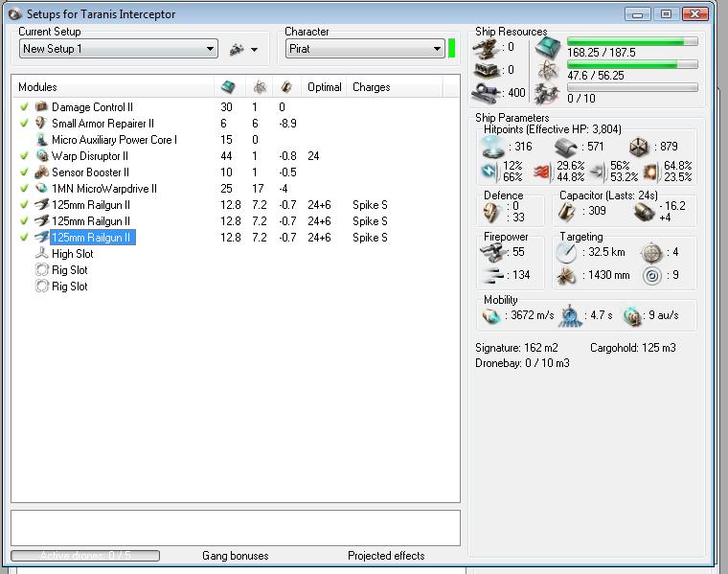Click Effective HP 3,804 hitpoints label

[553, 129]
